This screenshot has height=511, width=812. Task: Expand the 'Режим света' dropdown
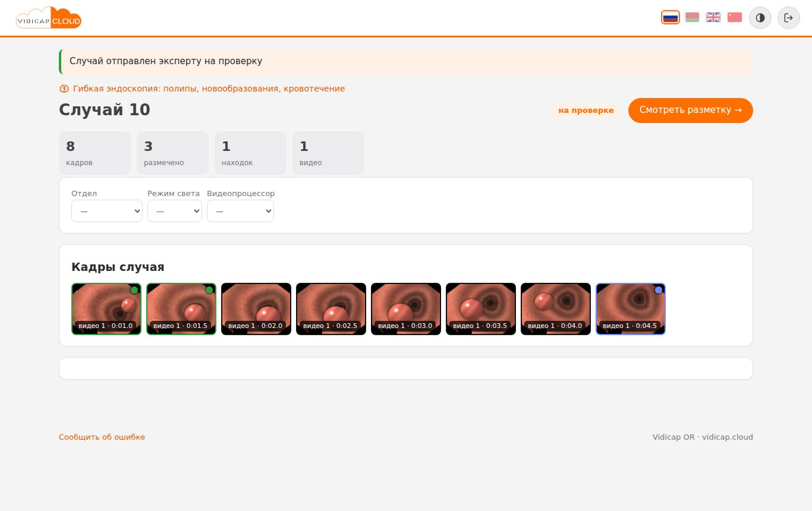(x=175, y=211)
